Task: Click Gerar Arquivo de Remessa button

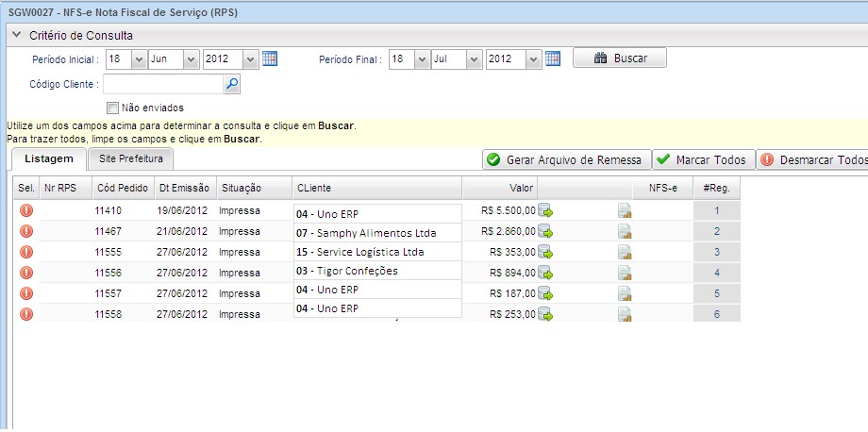Action: [x=565, y=159]
